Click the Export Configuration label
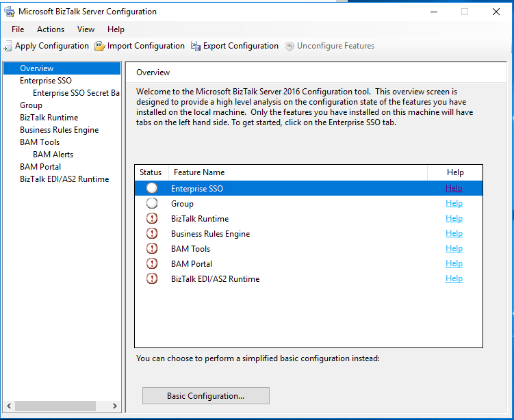Viewport: 514px width, 420px height. (x=241, y=47)
